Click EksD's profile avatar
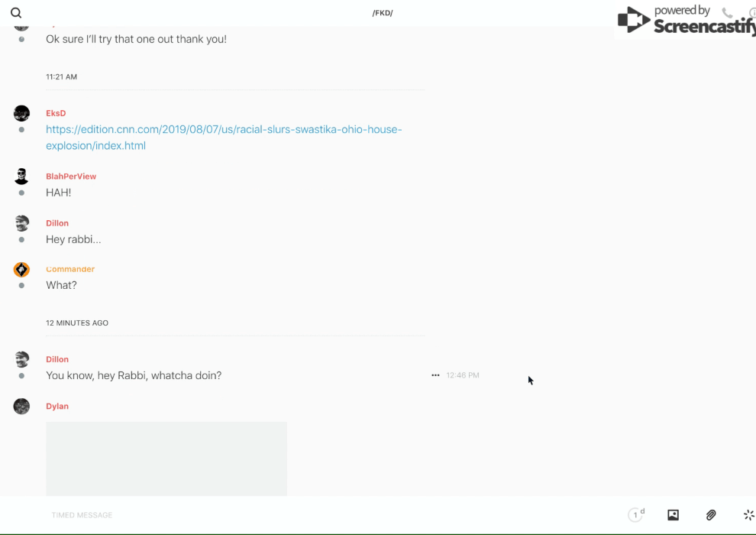 tap(21, 114)
